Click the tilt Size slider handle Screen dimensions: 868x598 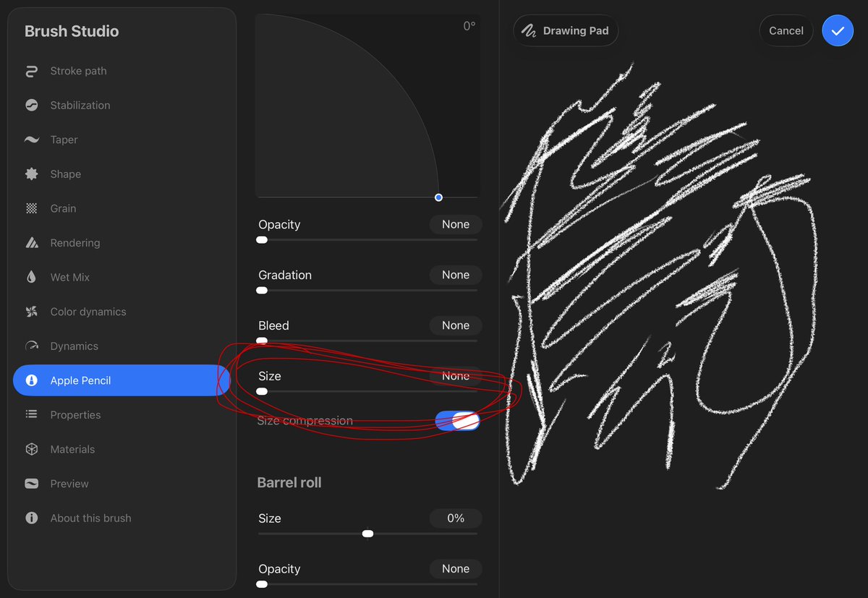tap(262, 391)
